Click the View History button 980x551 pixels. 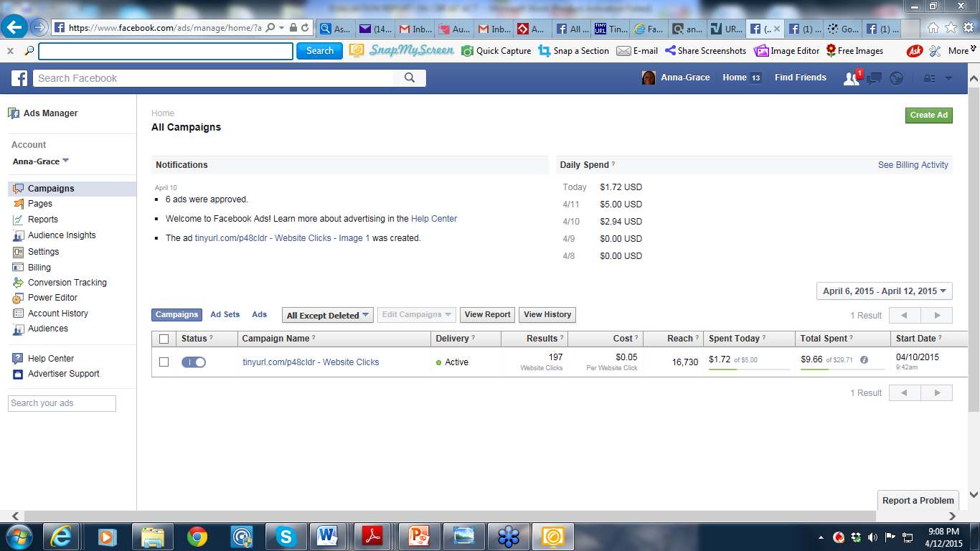click(547, 315)
